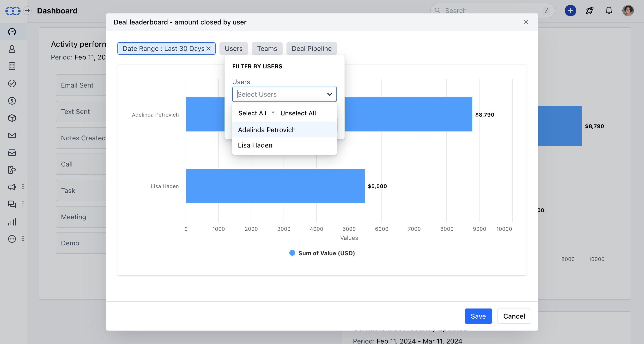Open Tasks checkmark circle icon in sidebar
The width and height of the screenshot is (644, 344).
click(12, 83)
